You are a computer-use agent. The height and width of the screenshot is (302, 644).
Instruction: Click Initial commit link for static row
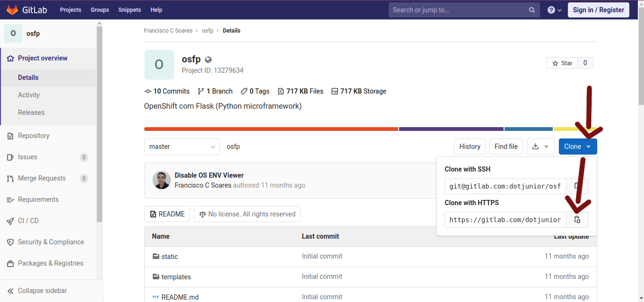coord(322,256)
